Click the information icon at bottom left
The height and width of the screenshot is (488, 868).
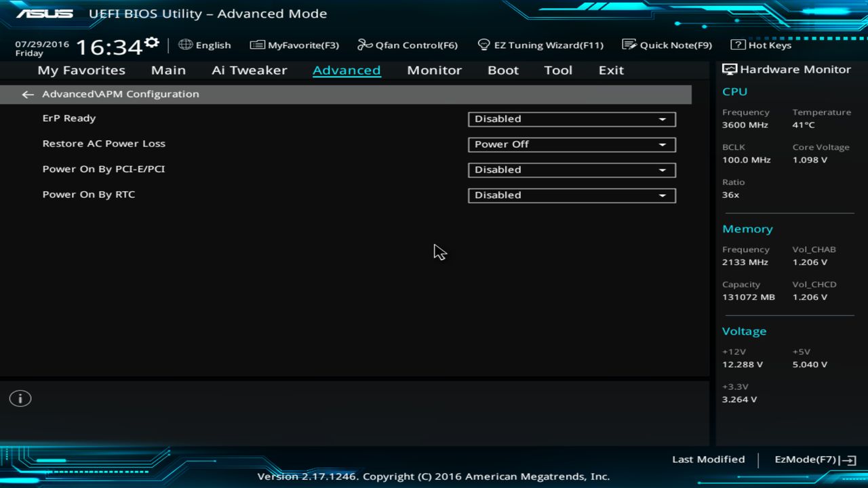[x=20, y=399]
